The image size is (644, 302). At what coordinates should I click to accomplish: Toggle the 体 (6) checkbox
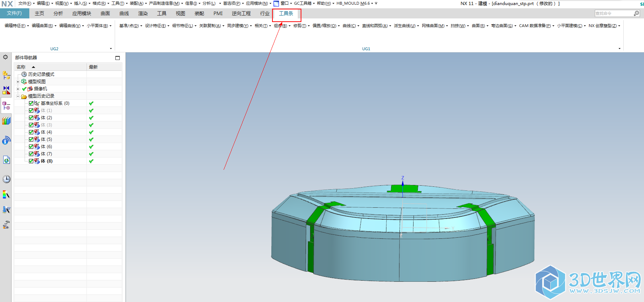click(31, 147)
